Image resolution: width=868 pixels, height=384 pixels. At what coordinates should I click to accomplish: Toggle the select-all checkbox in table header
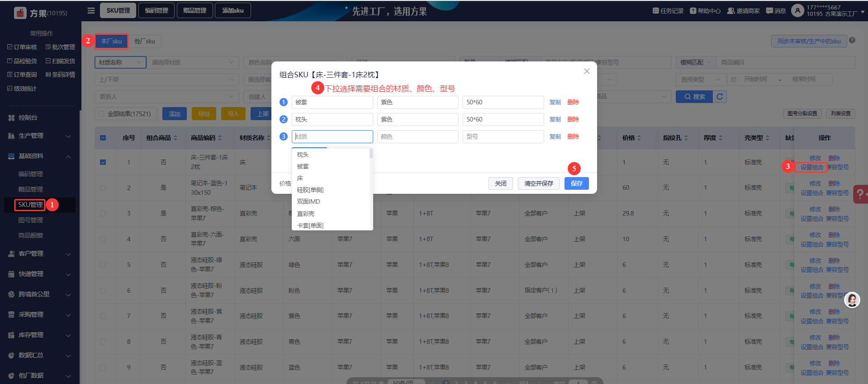point(103,138)
